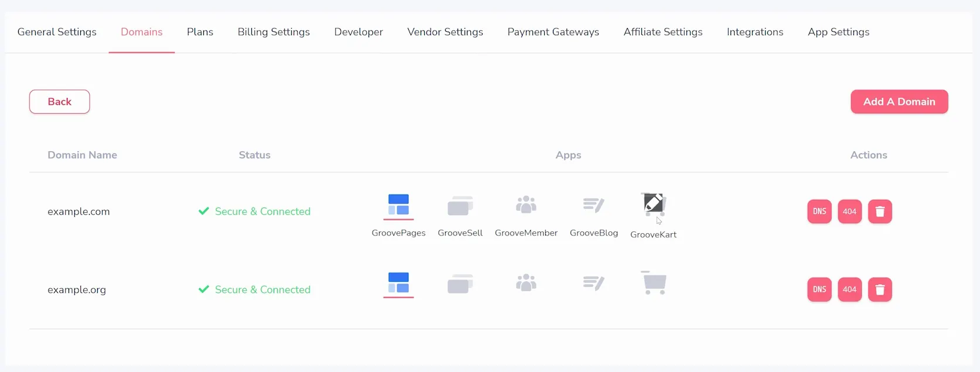Switch to the Plans tab
This screenshot has width=980, height=372.
pos(200,32)
